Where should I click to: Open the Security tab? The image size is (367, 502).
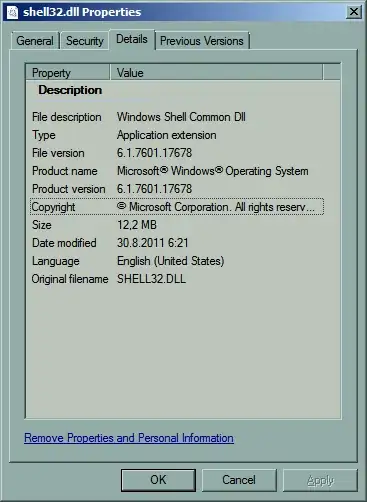85,41
